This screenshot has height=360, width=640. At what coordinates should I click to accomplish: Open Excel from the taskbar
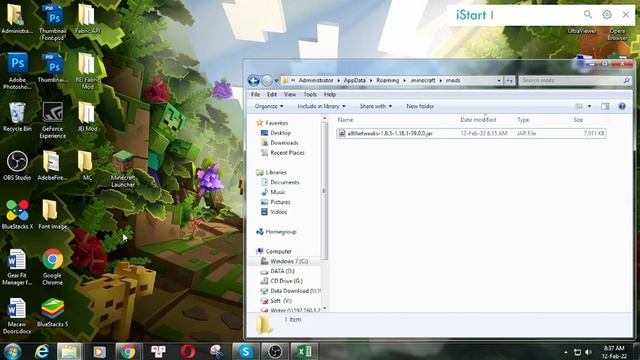304,351
